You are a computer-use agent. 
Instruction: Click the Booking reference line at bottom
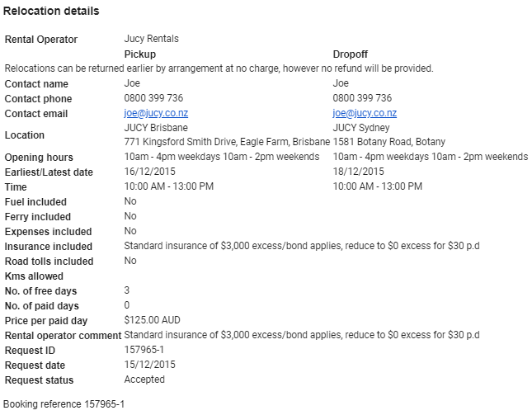click(x=64, y=404)
